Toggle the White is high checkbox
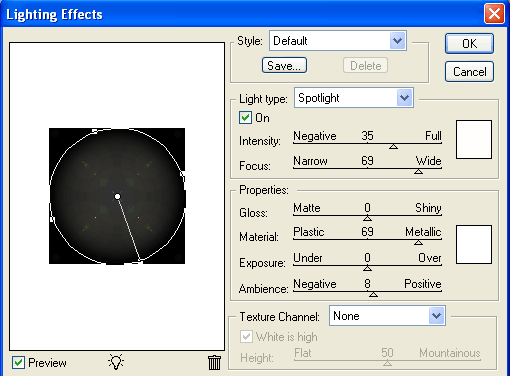The image size is (510, 376). pos(246,337)
